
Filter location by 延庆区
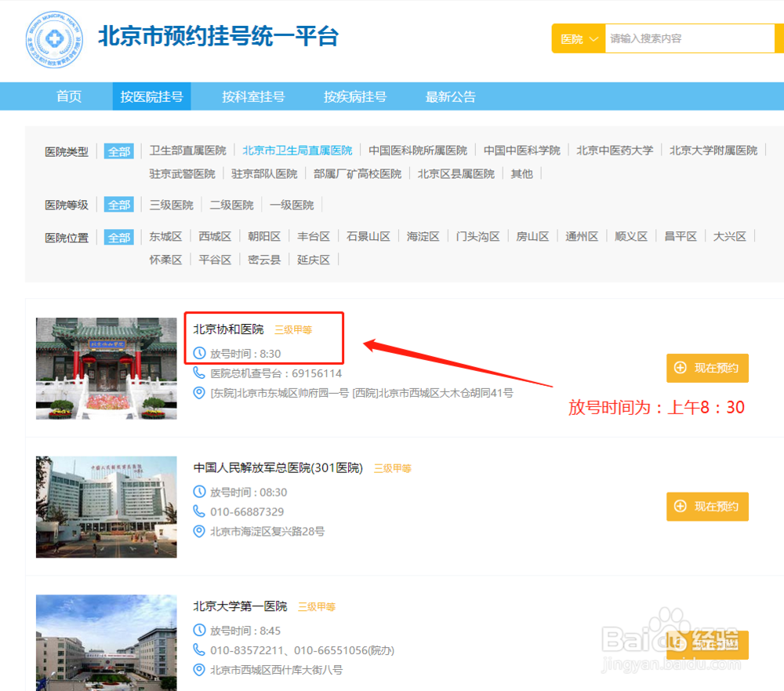314,260
